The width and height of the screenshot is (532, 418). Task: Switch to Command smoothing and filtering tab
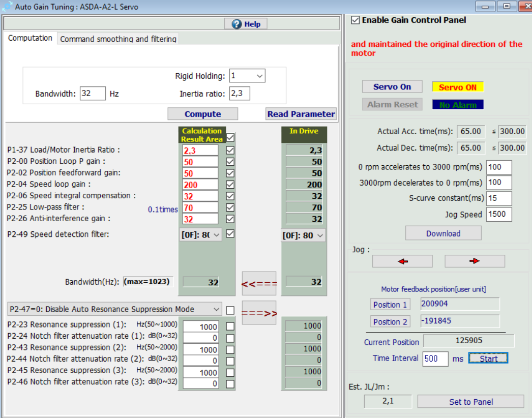point(118,39)
